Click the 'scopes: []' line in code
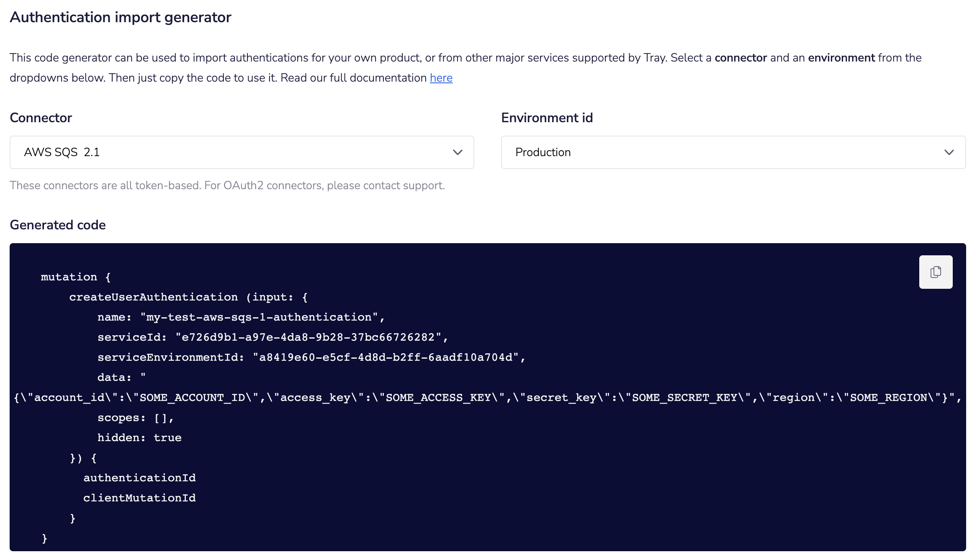The image size is (972, 560). point(135,418)
